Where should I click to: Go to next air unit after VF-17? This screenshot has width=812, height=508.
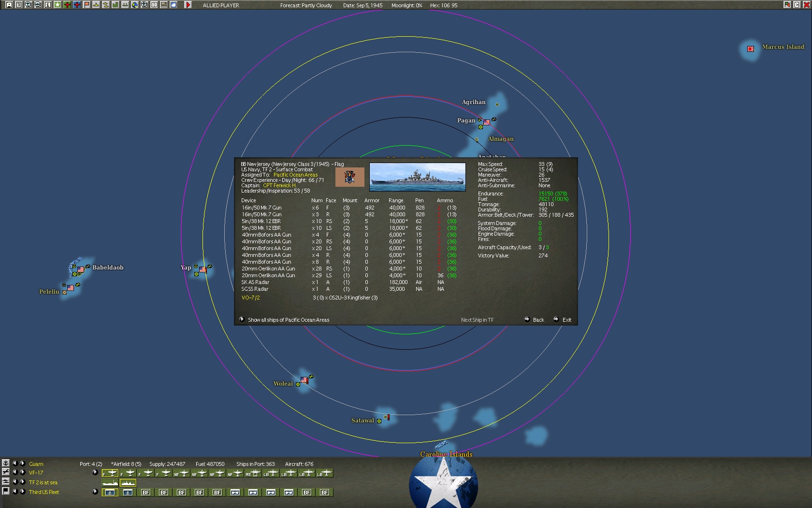(22, 472)
